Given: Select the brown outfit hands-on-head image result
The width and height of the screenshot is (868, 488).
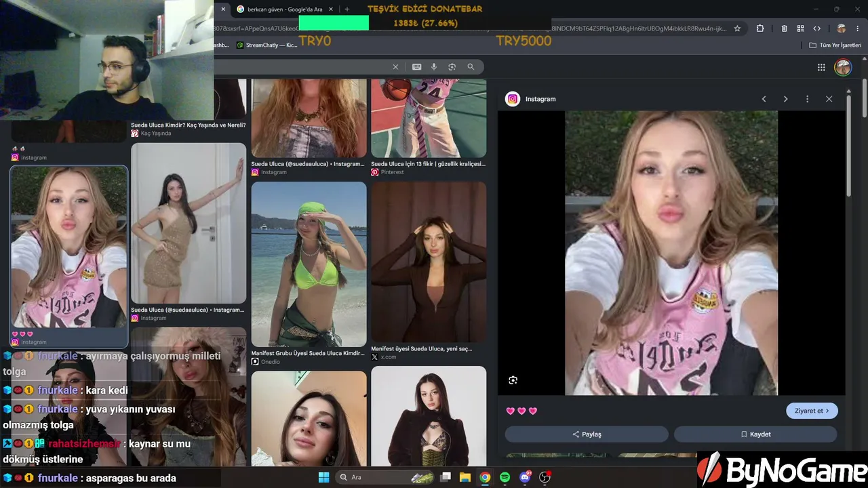Looking at the screenshot, I should coord(429,262).
